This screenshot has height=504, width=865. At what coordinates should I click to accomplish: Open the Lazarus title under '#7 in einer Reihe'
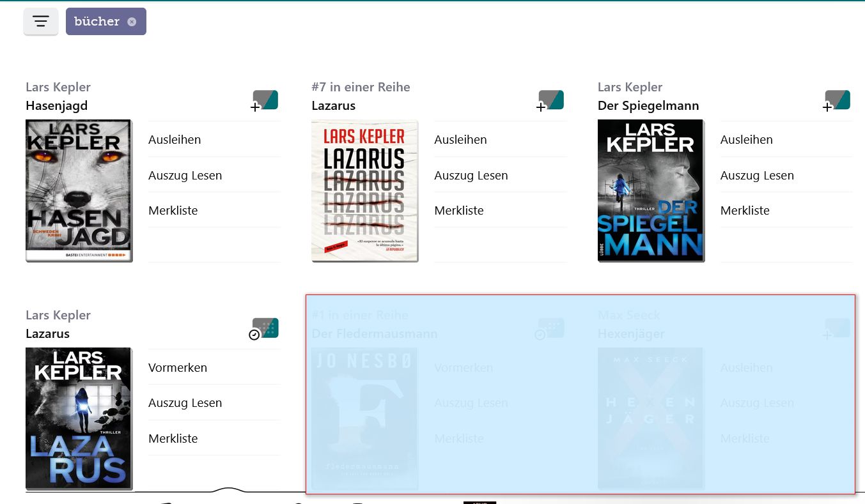pyautogui.click(x=334, y=105)
